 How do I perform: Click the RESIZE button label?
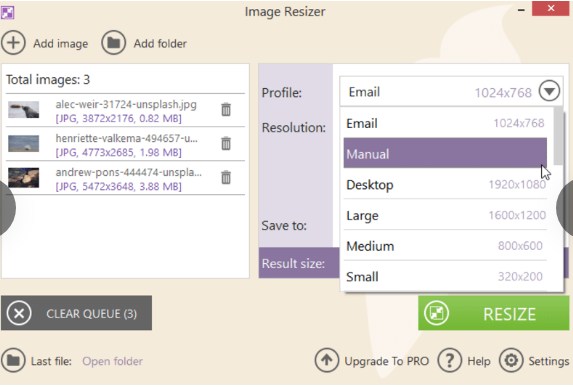pyautogui.click(x=509, y=314)
